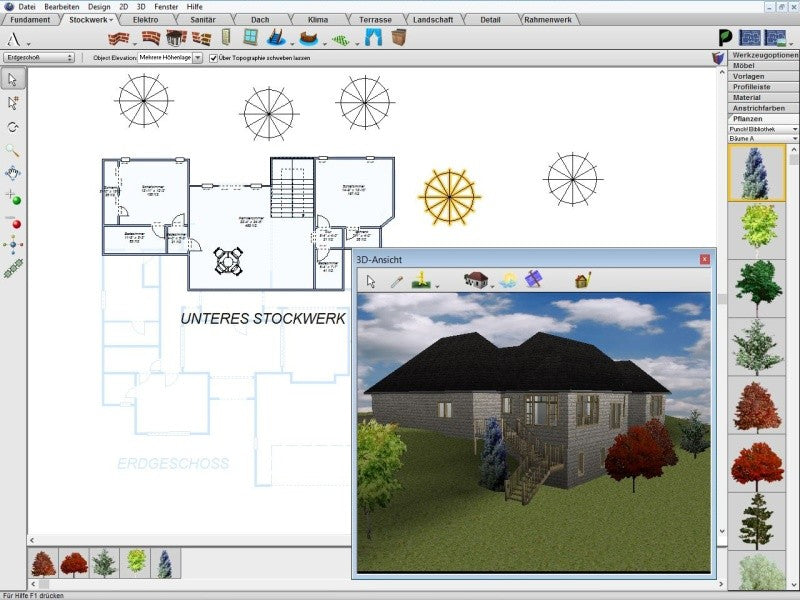Click the blue floor plan view icon
Viewport: 800px width, 600px height.
[x=750, y=38]
